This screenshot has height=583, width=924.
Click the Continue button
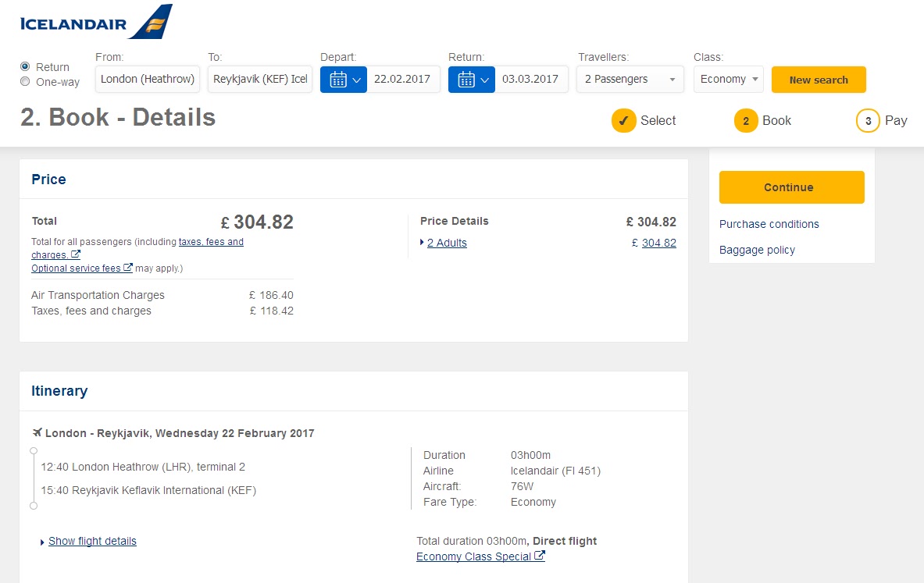pyautogui.click(x=791, y=187)
